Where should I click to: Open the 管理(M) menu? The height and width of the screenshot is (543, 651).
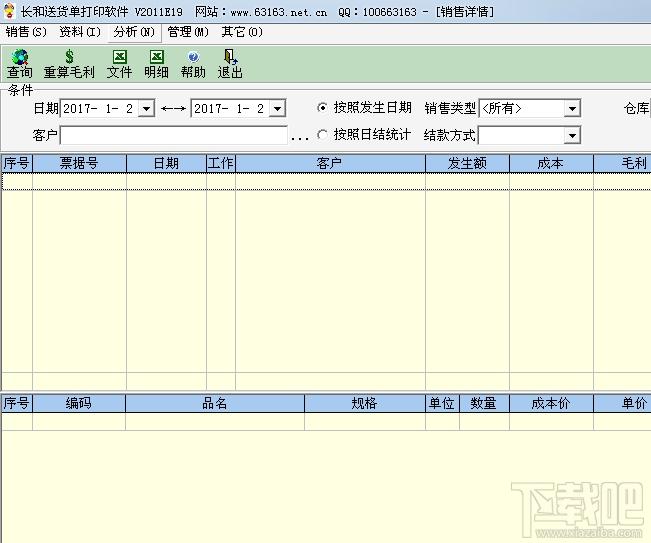(x=188, y=32)
